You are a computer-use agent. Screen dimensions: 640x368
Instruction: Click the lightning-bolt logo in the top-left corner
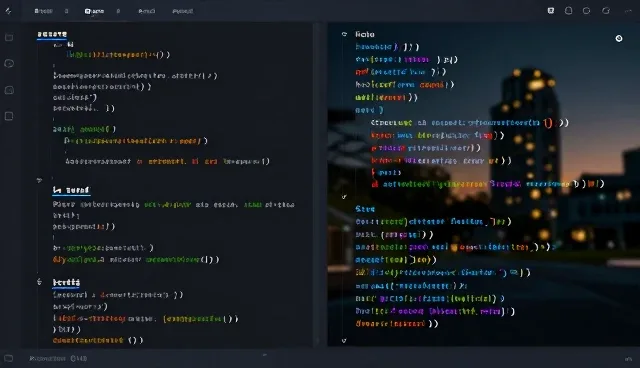point(8,11)
